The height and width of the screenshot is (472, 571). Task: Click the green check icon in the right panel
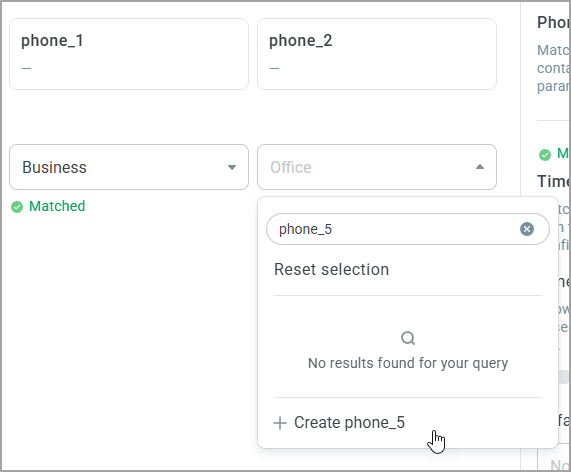(545, 155)
